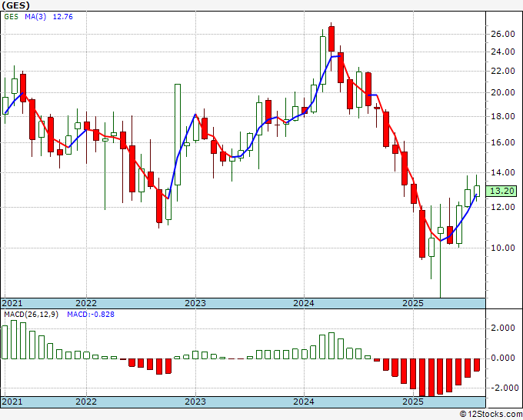
Task: Click the 18.00 price axis label
Action: pos(503,116)
